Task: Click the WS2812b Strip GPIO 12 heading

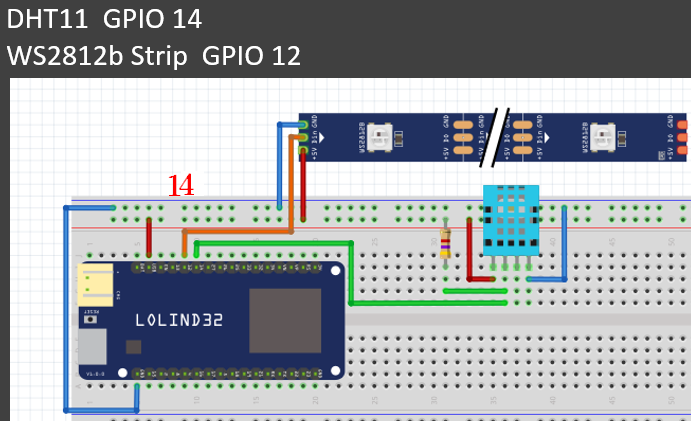Action: [x=153, y=56]
